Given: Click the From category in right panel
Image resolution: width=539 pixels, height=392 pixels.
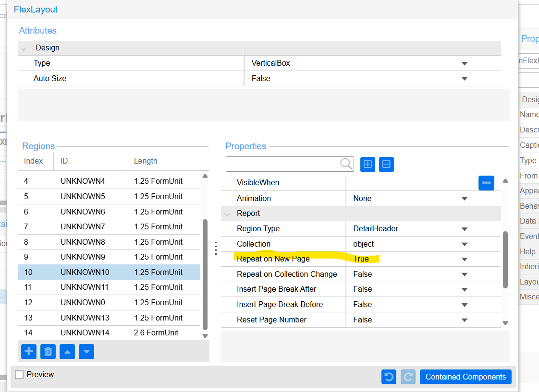Looking at the screenshot, I should pos(528,176).
